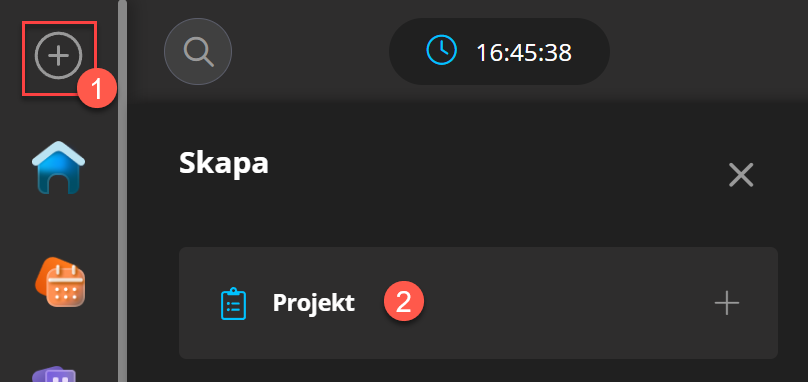
Task: Click the 16:45:38 time display
Action: pos(524,52)
